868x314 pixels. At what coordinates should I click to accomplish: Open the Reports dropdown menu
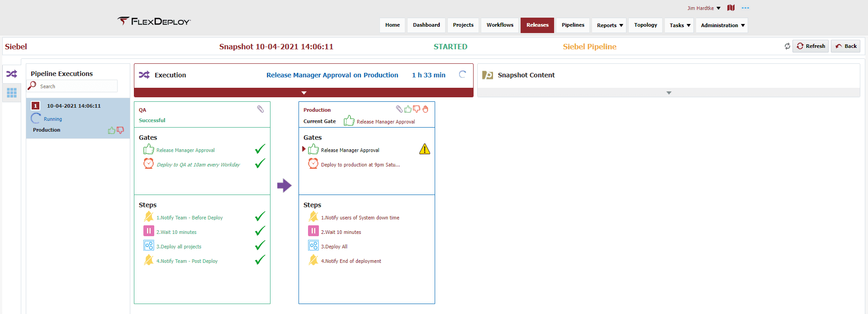(x=610, y=25)
